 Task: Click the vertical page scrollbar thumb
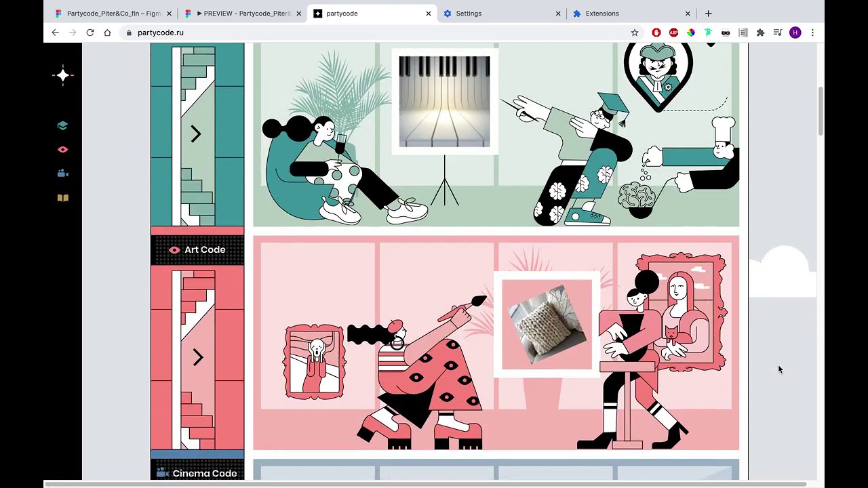[x=821, y=112]
